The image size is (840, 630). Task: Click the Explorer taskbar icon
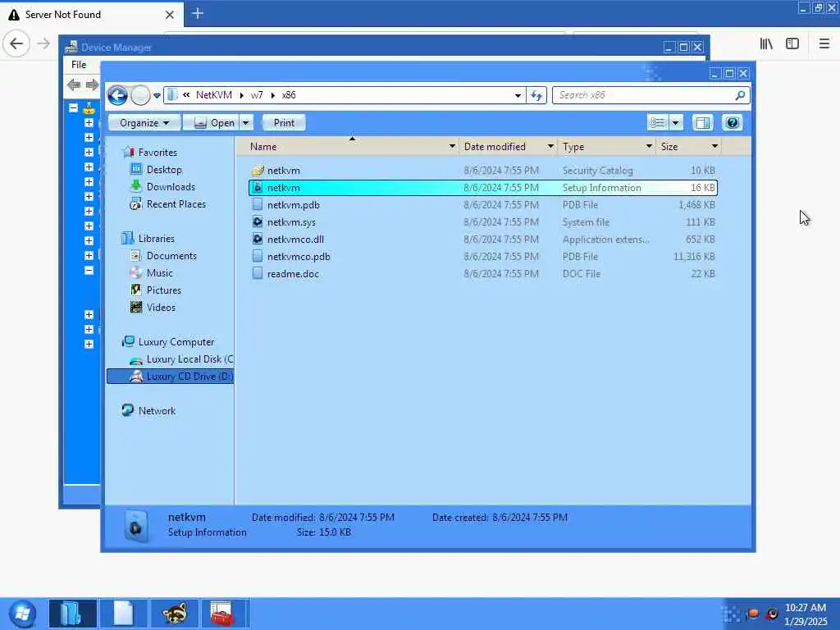pos(73,614)
